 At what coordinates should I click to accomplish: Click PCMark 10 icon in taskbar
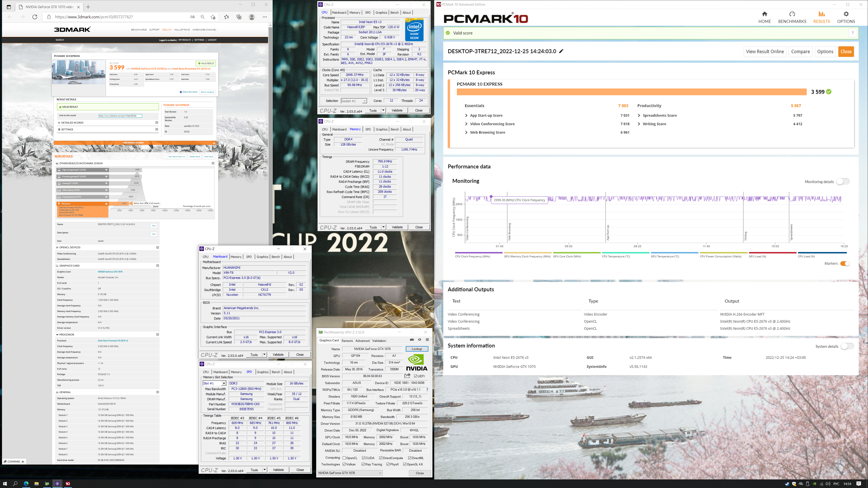point(68,484)
